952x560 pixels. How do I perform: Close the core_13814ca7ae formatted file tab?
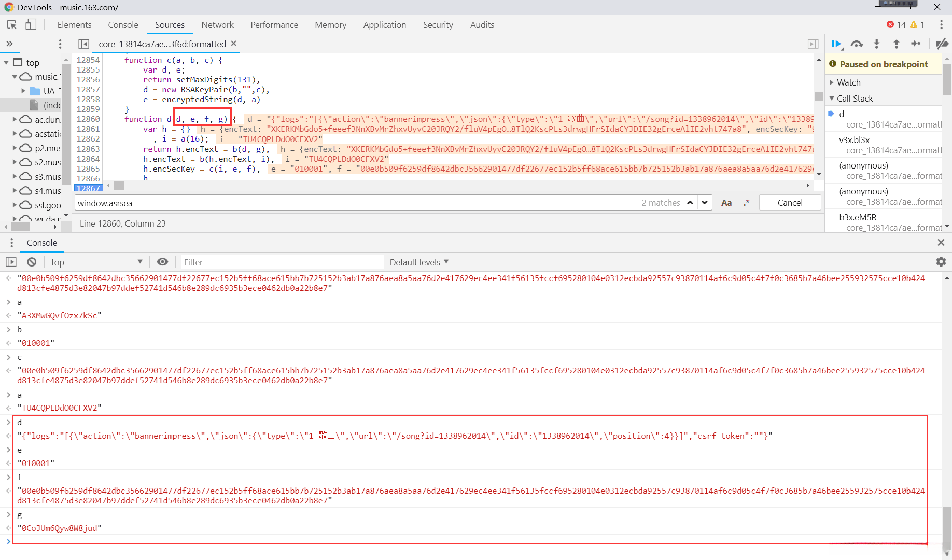click(234, 44)
